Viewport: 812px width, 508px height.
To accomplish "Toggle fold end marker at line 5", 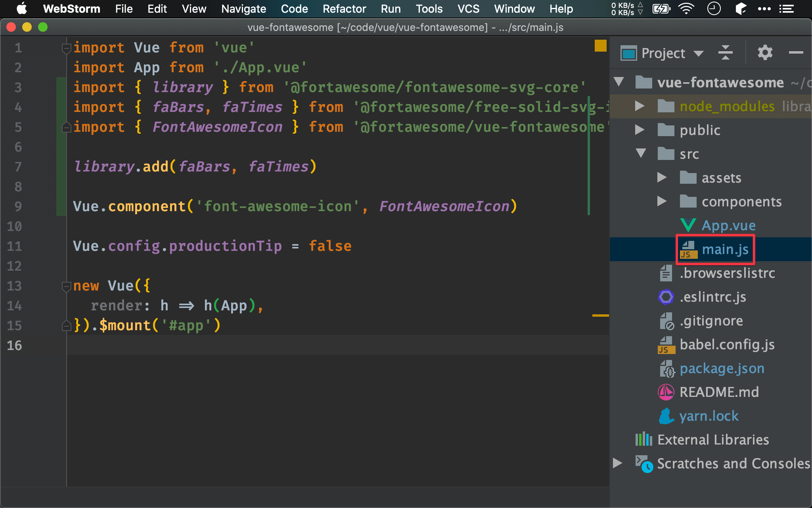I will [66, 127].
